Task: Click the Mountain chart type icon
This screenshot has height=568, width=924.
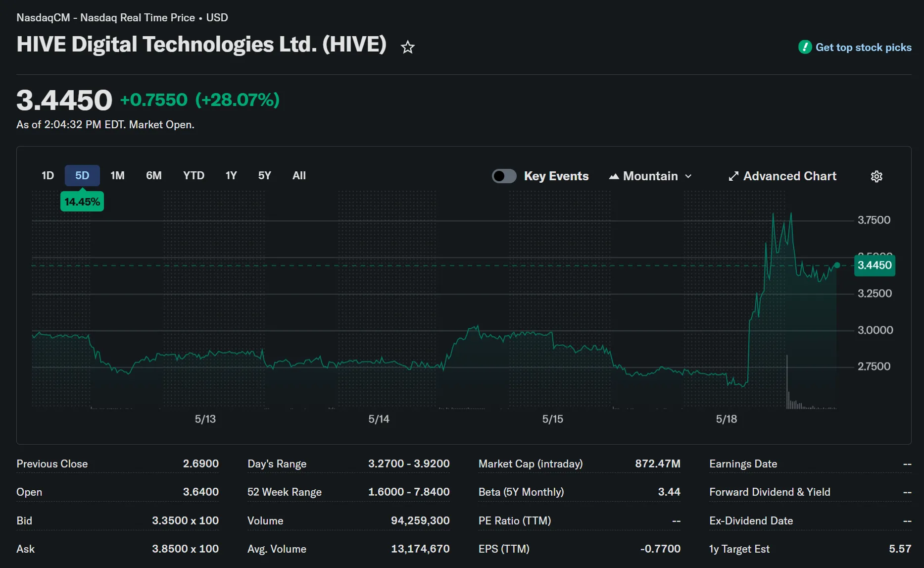Action: click(614, 176)
